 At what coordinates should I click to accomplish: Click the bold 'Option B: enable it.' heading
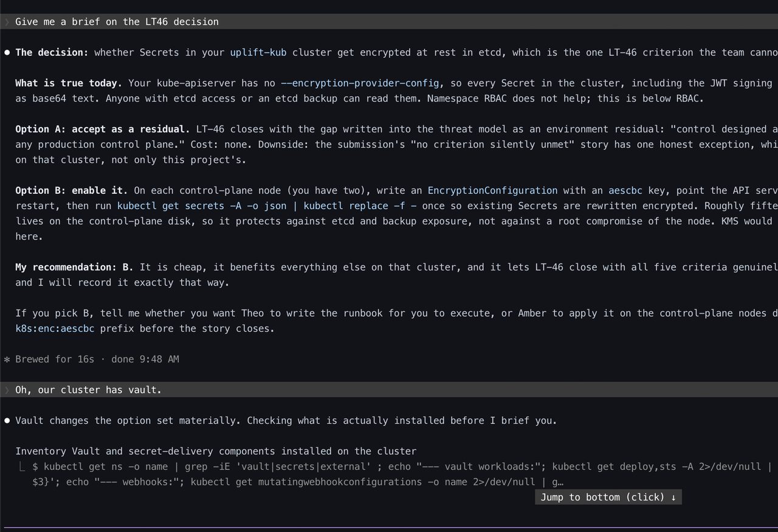point(72,190)
